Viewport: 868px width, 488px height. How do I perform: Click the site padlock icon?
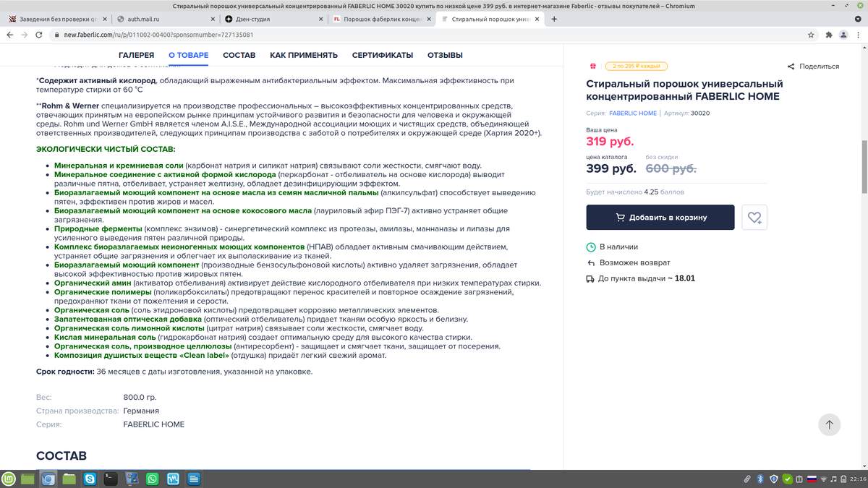click(58, 34)
